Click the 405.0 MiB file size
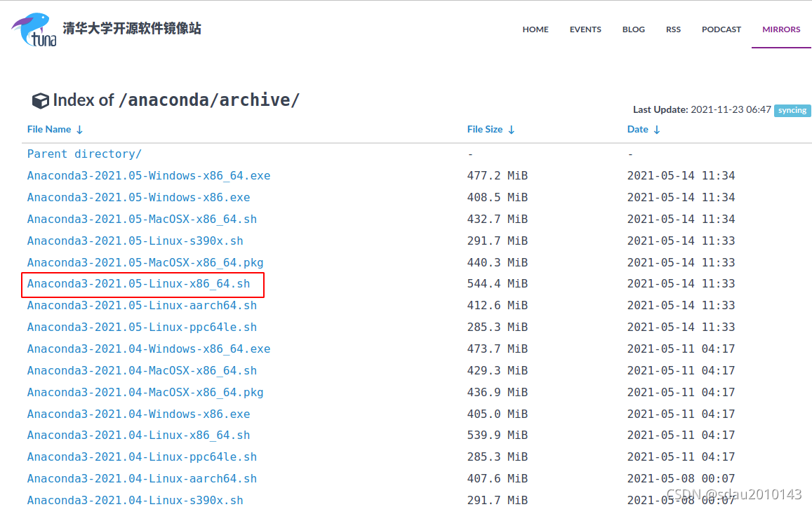This screenshot has width=812, height=507. [x=497, y=414]
